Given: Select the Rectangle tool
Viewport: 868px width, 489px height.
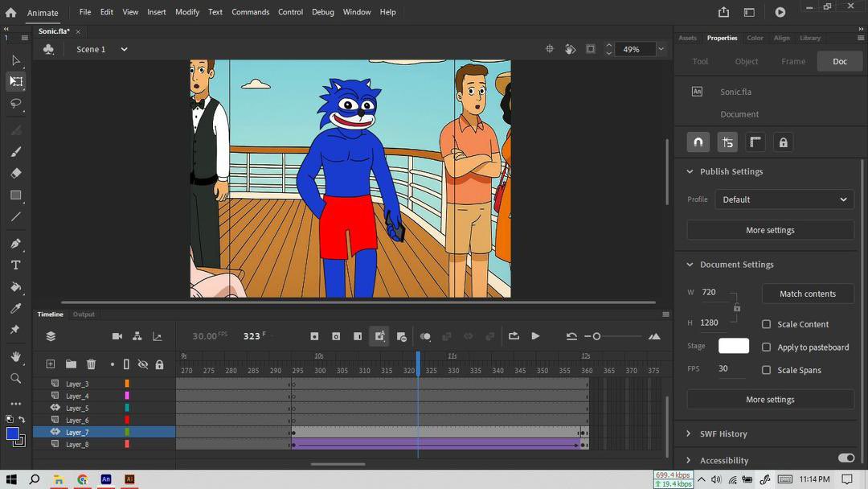Looking at the screenshot, I should [x=15, y=195].
